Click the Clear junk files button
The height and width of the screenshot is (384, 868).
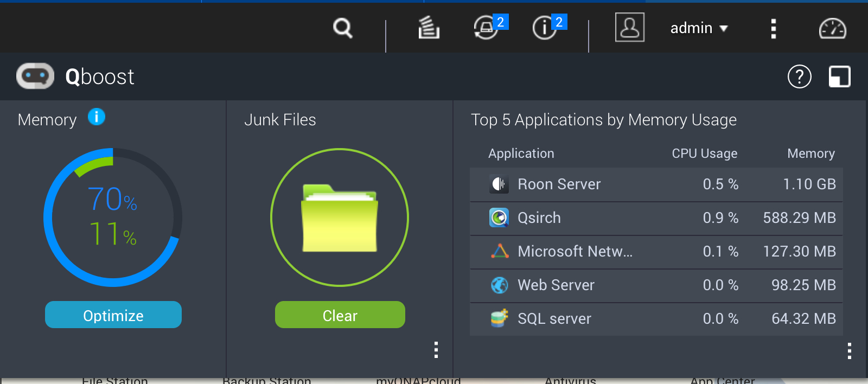[x=340, y=315]
